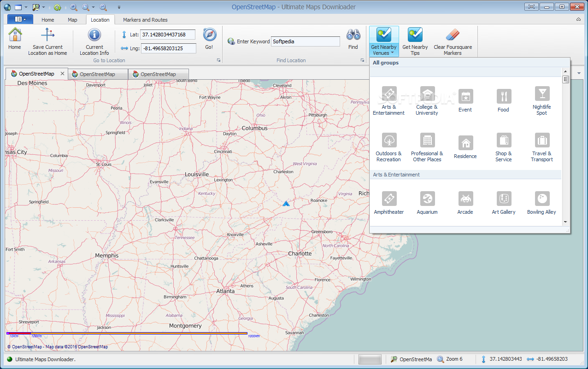Click the map distance scale bar
This screenshot has width=588, height=369.
[x=127, y=333]
